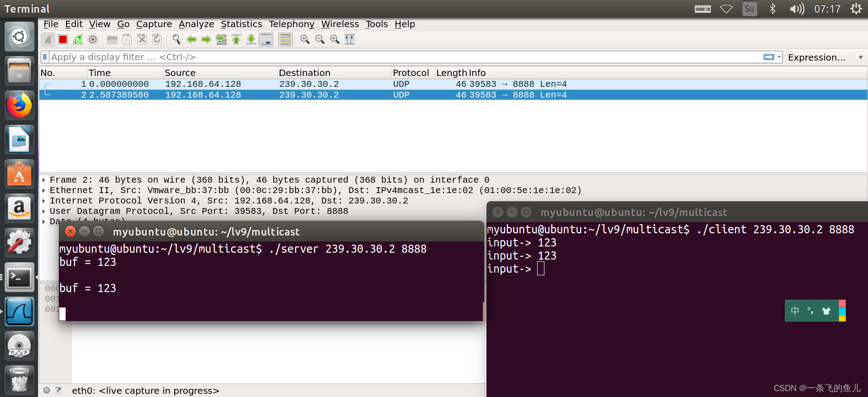Open the Tools menu

(x=377, y=24)
